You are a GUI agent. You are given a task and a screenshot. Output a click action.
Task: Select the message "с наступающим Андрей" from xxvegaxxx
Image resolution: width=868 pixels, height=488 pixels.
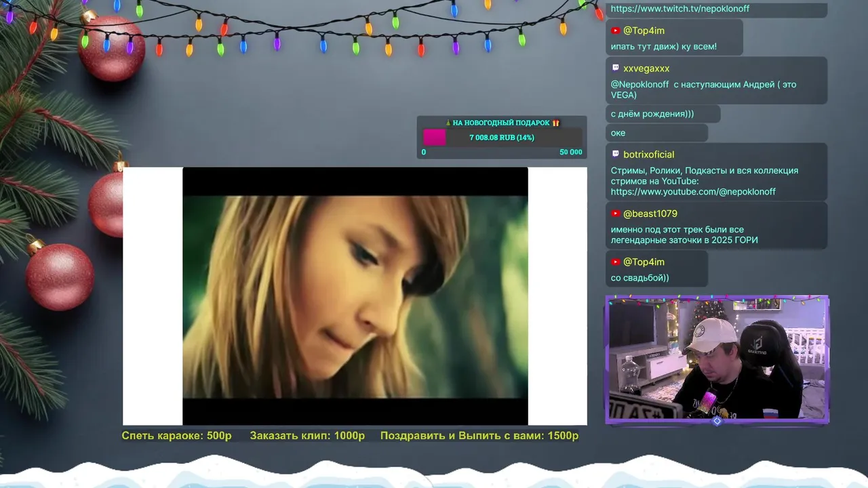[x=703, y=89]
